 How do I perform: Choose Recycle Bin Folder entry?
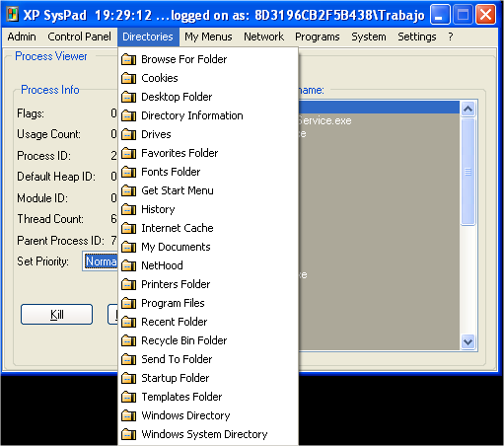coord(208,340)
